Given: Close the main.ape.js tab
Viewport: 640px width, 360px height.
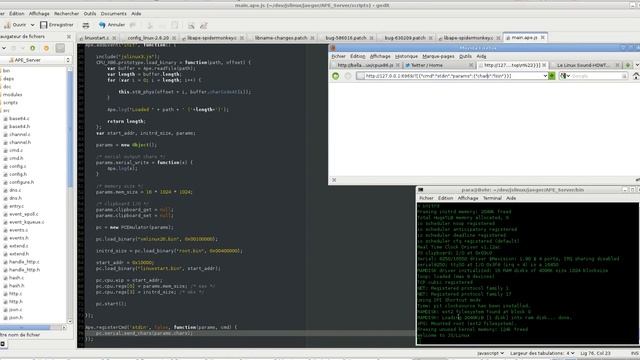Looking at the screenshot, I should [542, 38].
